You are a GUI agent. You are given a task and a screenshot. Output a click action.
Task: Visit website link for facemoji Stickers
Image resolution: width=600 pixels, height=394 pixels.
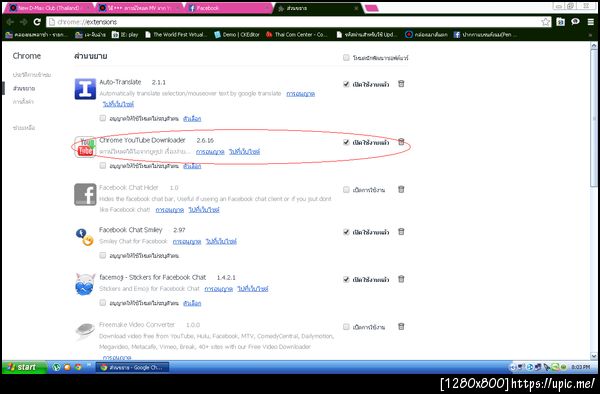pyautogui.click(x=253, y=289)
